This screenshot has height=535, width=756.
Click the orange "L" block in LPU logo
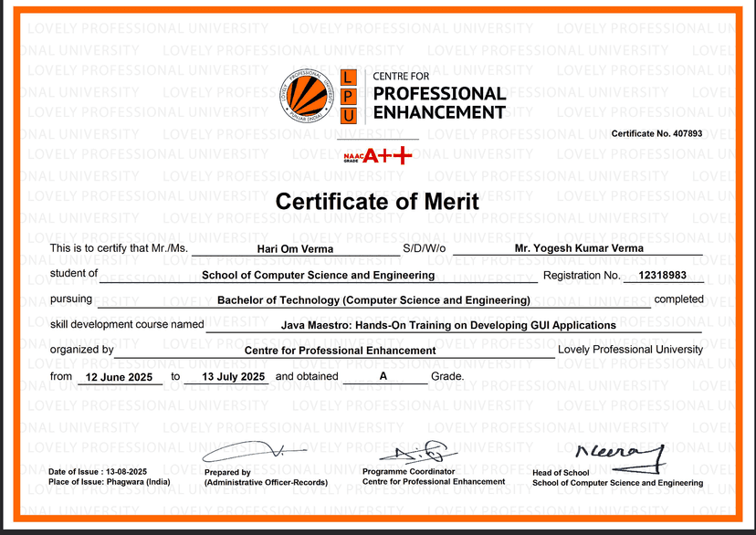point(348,77)
